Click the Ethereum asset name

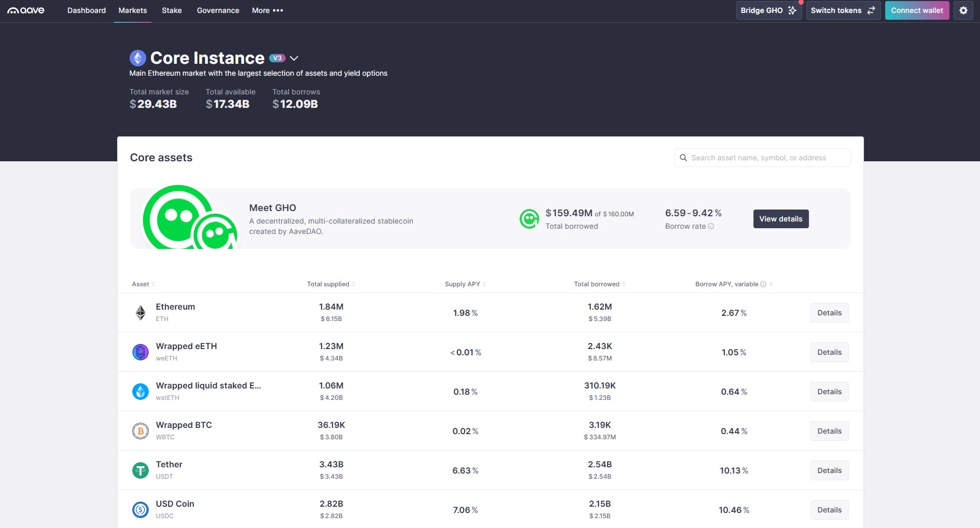(175, 307)
